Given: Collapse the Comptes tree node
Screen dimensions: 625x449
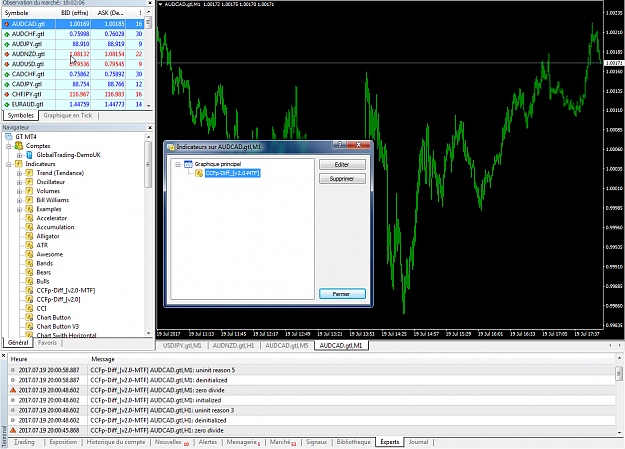Looking at the screenshot, I should pos(8,146).
